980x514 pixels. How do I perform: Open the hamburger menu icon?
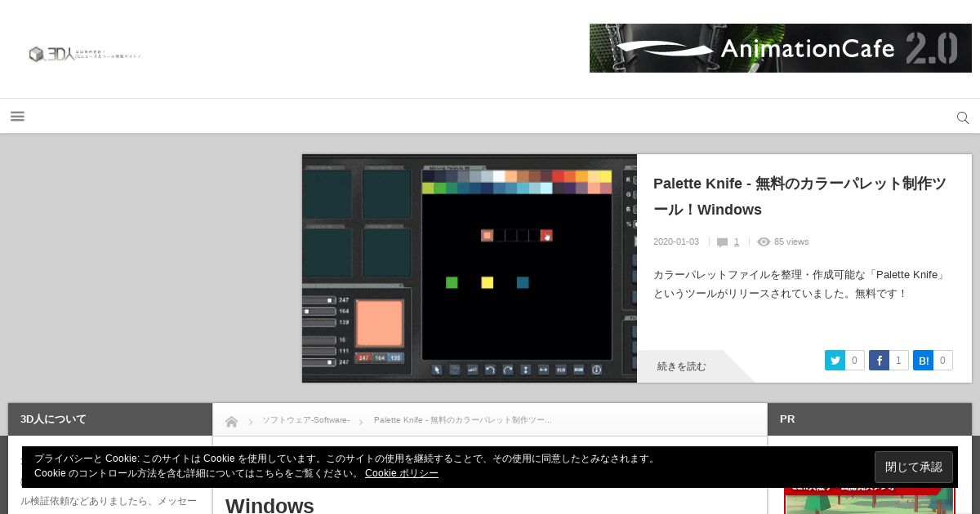coord(17,117)
